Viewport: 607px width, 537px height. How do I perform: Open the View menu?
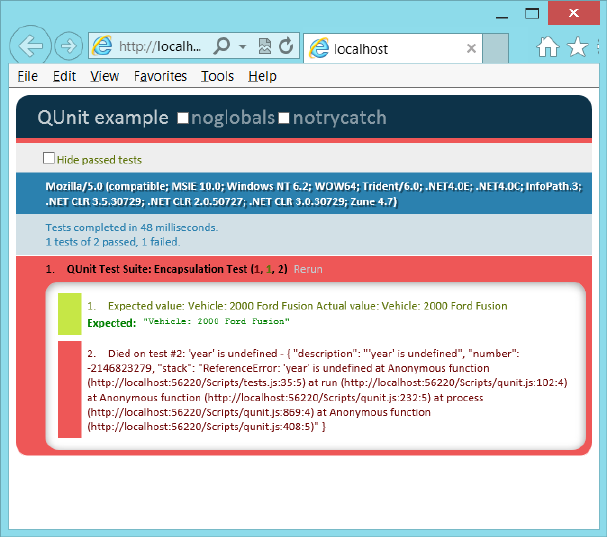pos(105,76)
